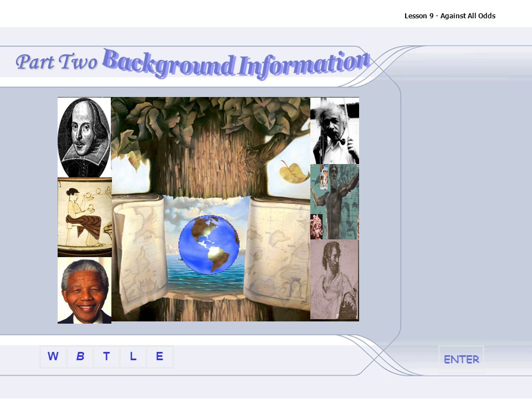Click the ENTER button
The width and height of the screenshot is (532, 399).
461,360
